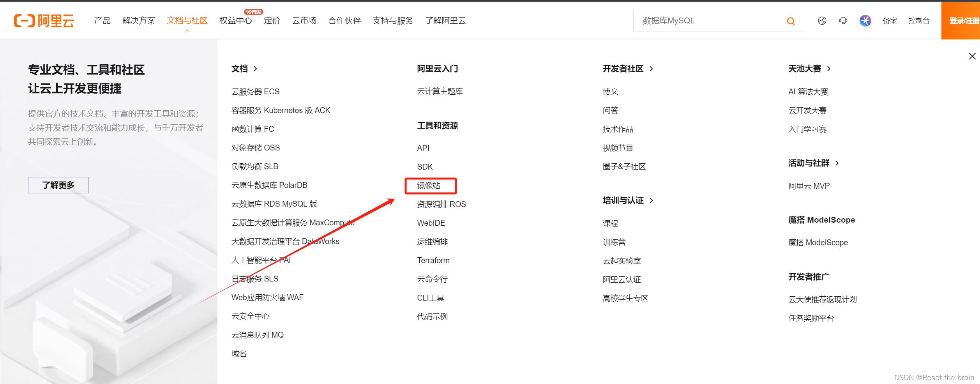
Task: Open 对象存储 OSS link
Action: 256,148
